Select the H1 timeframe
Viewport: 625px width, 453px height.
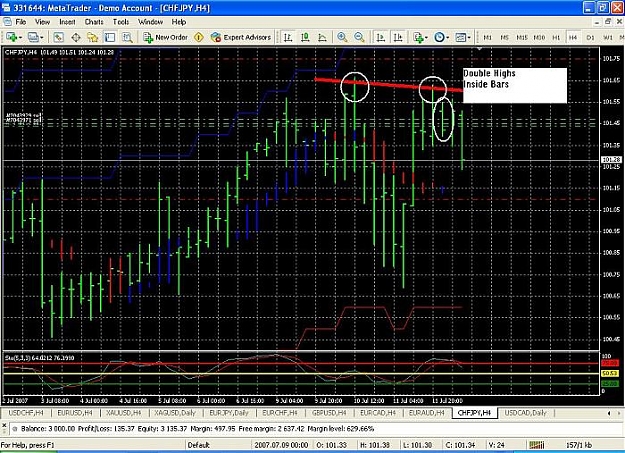pos(556,37)
